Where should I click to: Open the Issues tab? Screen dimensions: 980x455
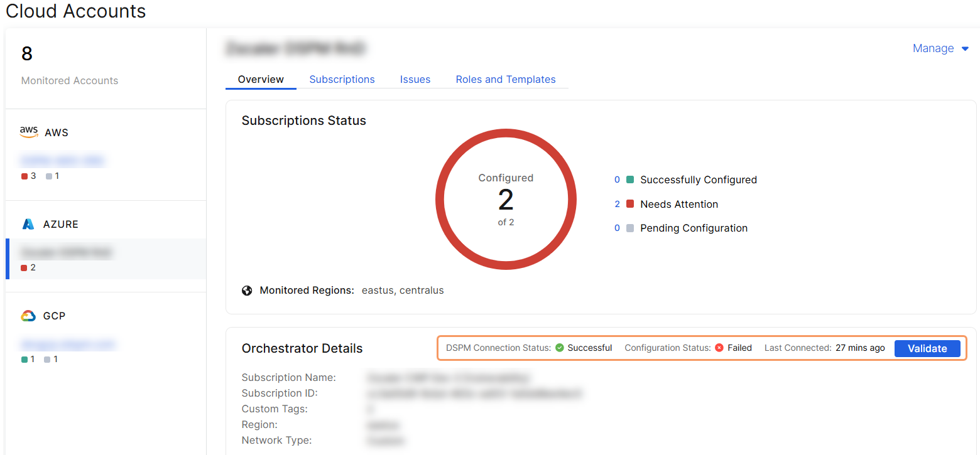415,79
